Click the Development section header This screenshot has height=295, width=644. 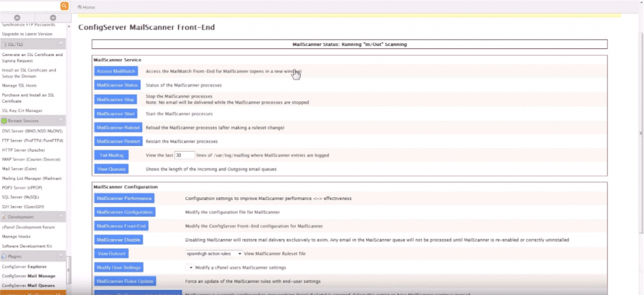tap(33, 216)
